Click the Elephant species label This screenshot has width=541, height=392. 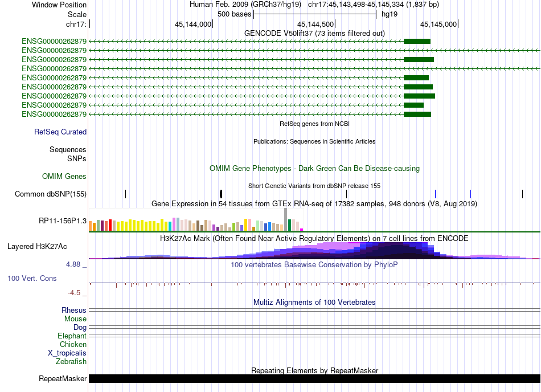72,336
